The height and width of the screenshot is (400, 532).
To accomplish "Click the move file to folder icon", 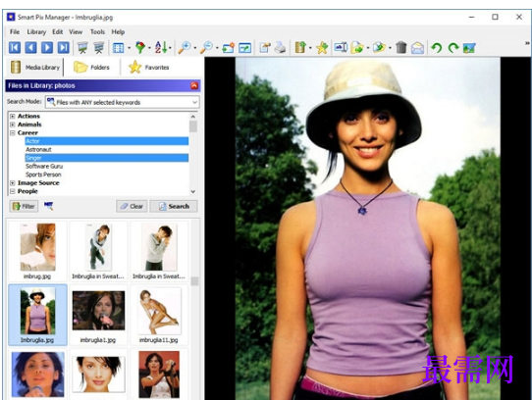I will (379, 47).
